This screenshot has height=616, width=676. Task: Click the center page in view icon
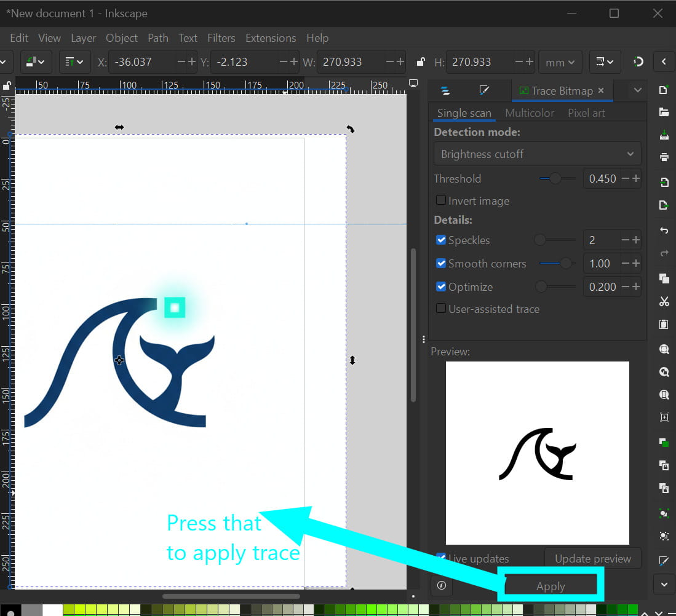tap(664, 417)
